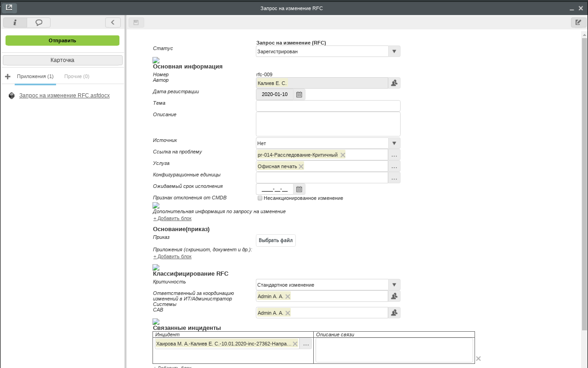Browse items for Услуга field

394,166
